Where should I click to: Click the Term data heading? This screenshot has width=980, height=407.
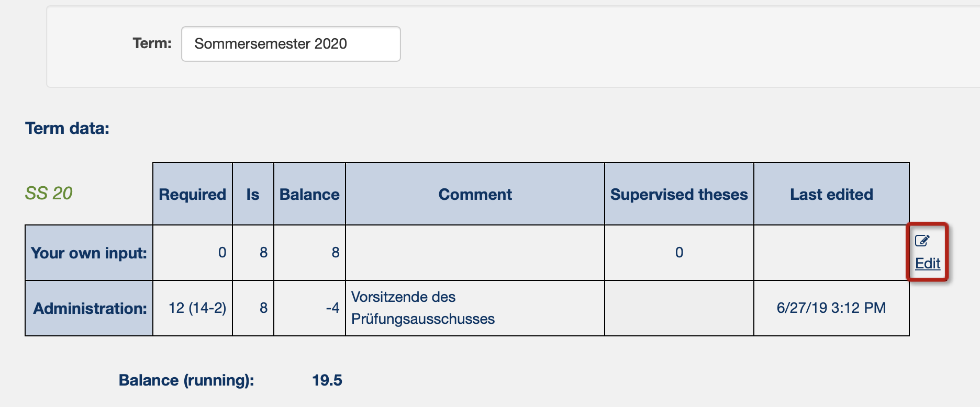(x=68, y=128)
